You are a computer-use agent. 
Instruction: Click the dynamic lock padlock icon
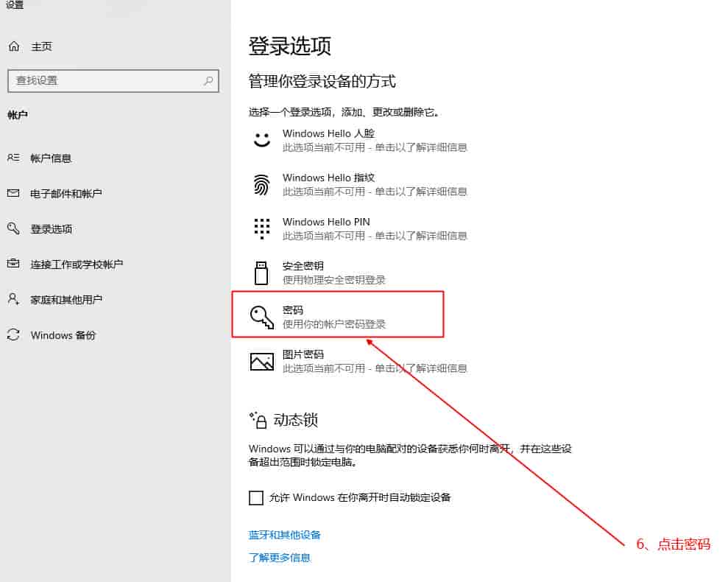258,420
